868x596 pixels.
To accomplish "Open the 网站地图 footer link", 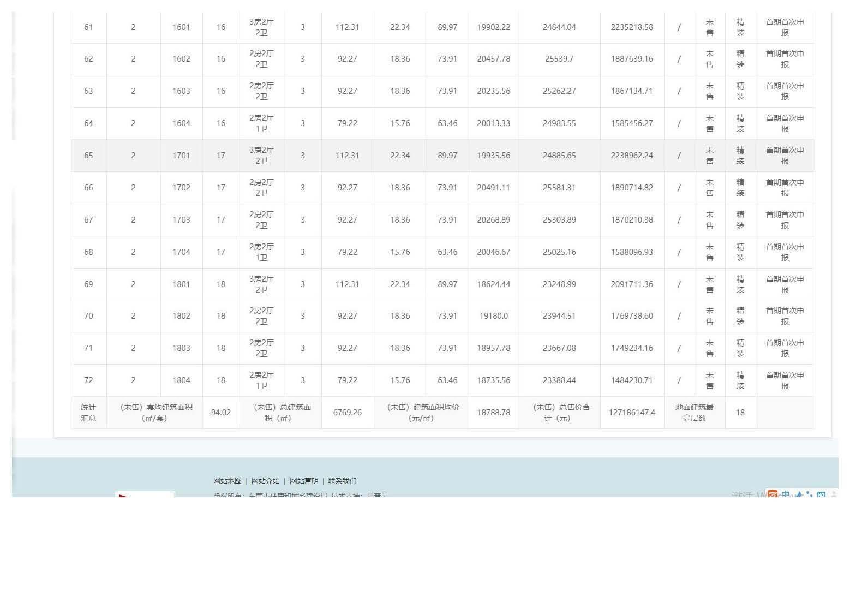I will [x=227, y=481].
